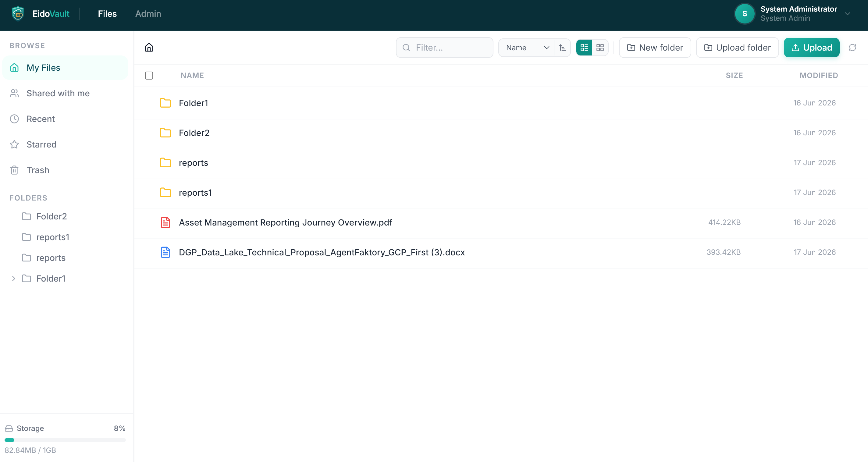This screenshot has width=868, height=462.
Task: Sort by the MODIFIED column header
Action: click(819, 76)
